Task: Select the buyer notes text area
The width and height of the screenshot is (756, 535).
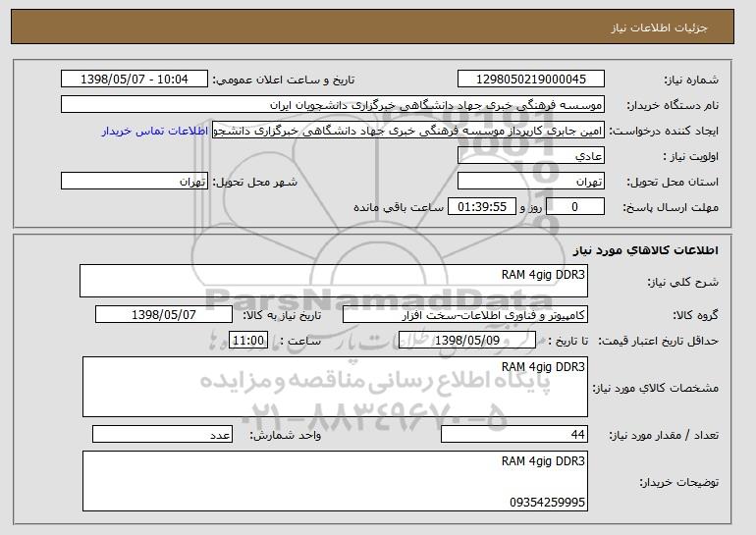Action: click(x=335, y=481)
